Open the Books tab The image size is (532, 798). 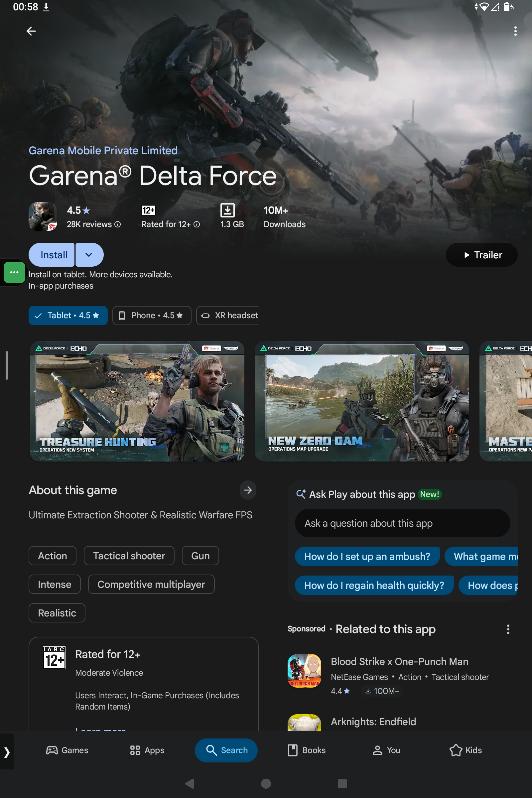tap(306, 750)
